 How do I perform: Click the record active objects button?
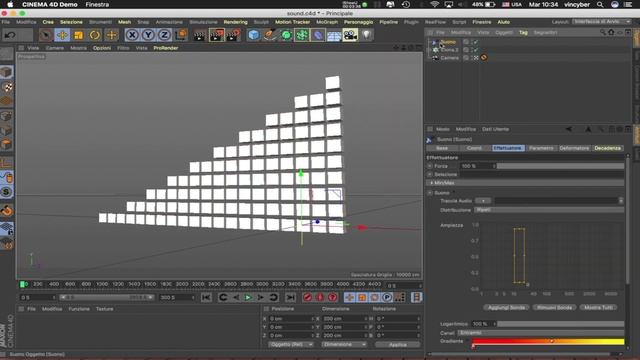[x=307, y=297]
